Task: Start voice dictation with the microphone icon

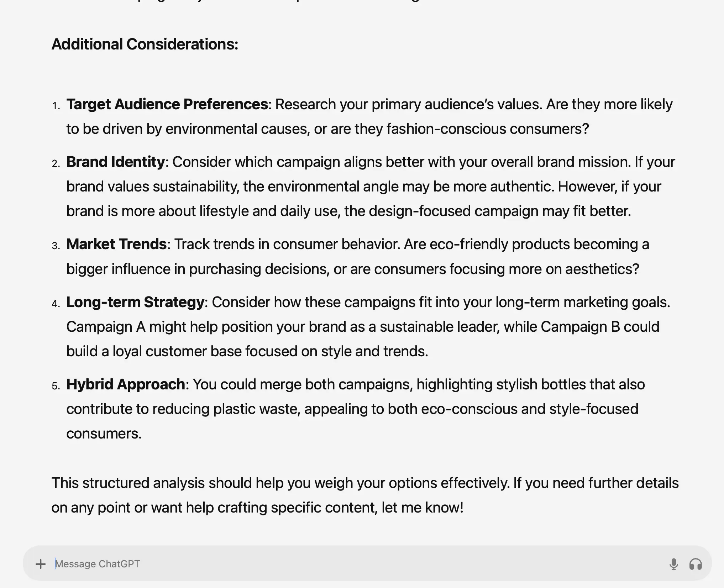Action: [x=673, y=564]
